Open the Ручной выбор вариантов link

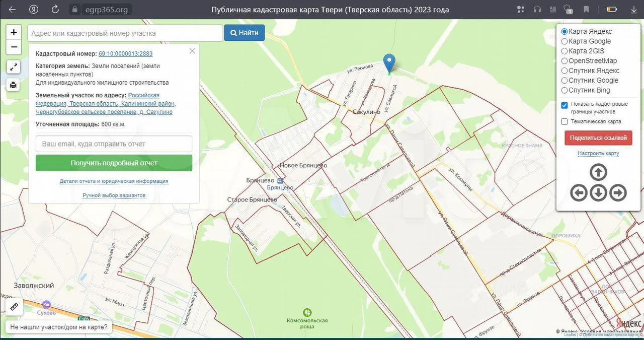coord(114,195)
